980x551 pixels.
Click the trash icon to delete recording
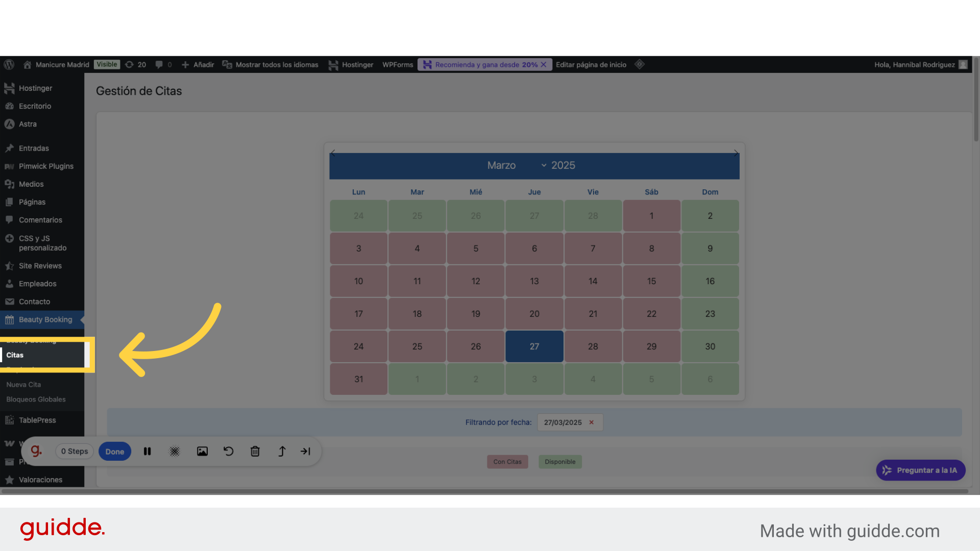click(255, 452)
